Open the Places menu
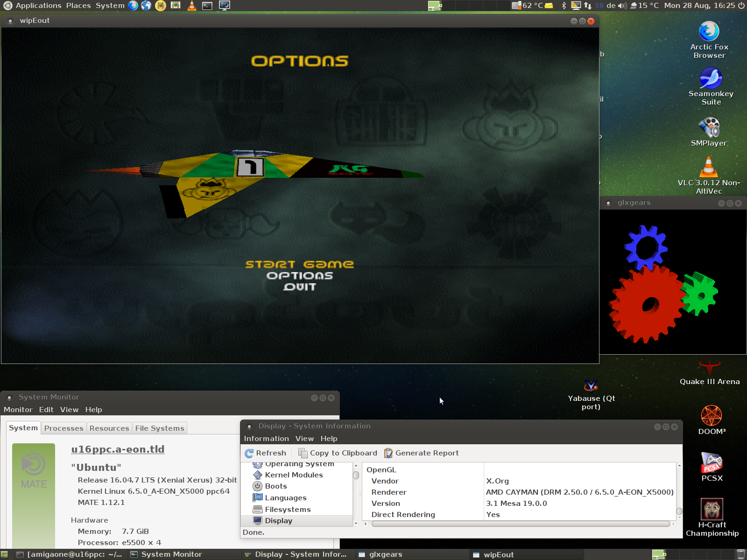The height and width of the screenshot is (560, 747). [x=78, y=6]
